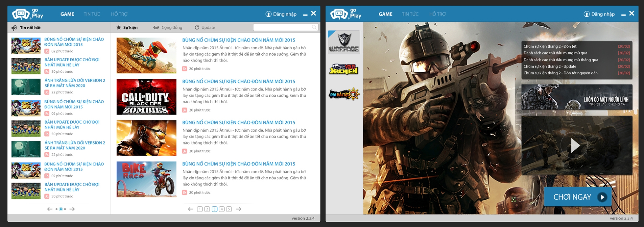Click RSS icon under the motocross article
This screenshot has width=644, height=227.
pos(184,69)
